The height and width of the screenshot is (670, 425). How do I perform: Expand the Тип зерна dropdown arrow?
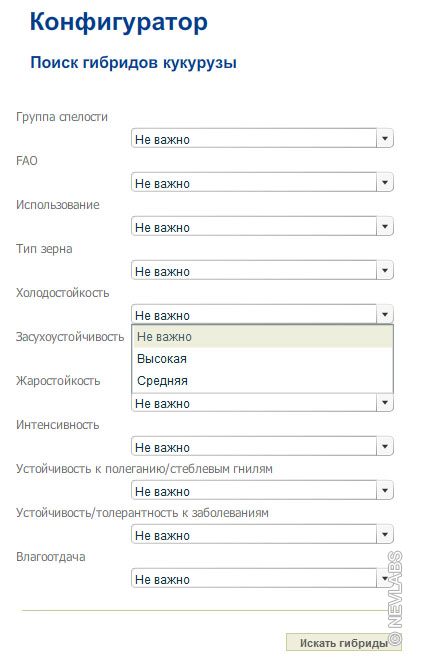tap(384, 271)
